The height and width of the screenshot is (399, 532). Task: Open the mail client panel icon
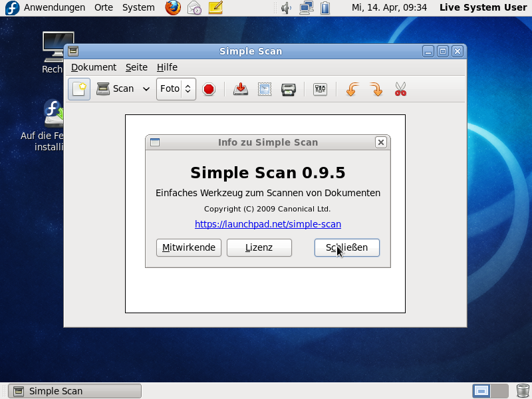point(194,7)
